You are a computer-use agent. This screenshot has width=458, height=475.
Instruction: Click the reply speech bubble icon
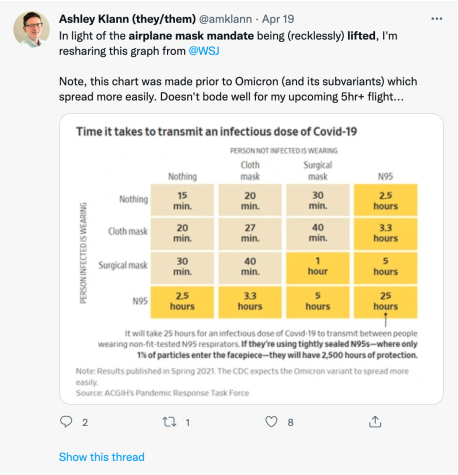[66, 422]
